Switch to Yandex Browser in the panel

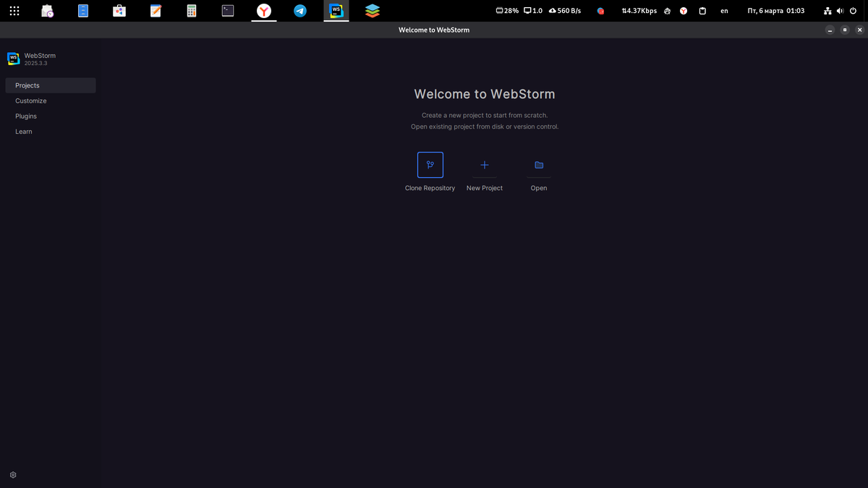click(264, 11)
